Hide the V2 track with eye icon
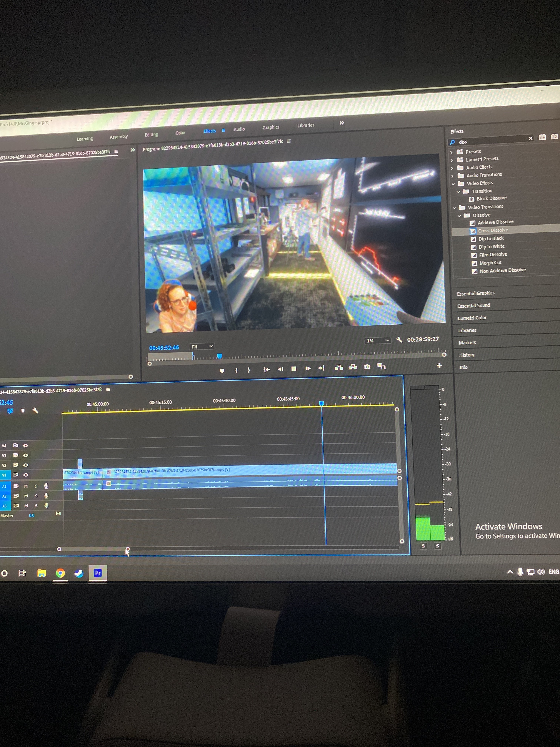The height and width of the screenshot is (747, 560). [26, 465]
